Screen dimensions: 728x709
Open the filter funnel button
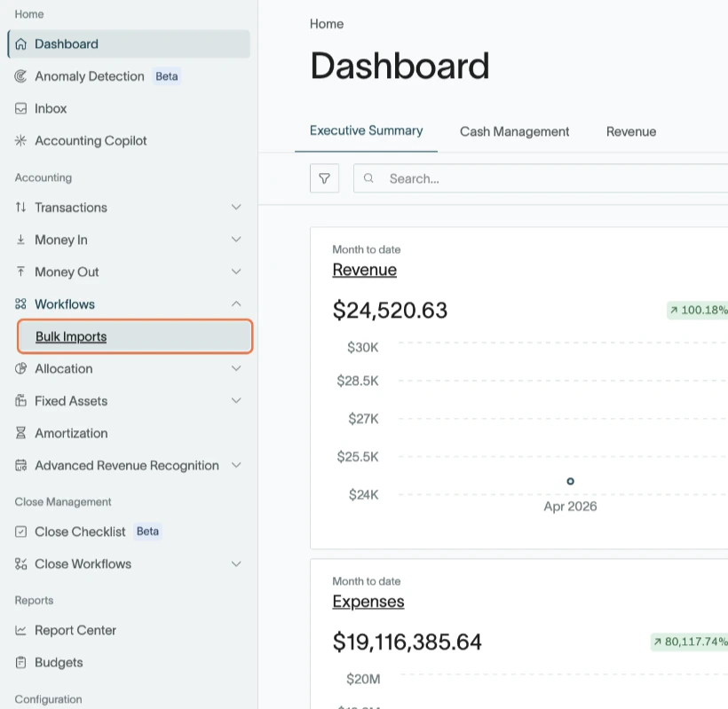[325, 178]
